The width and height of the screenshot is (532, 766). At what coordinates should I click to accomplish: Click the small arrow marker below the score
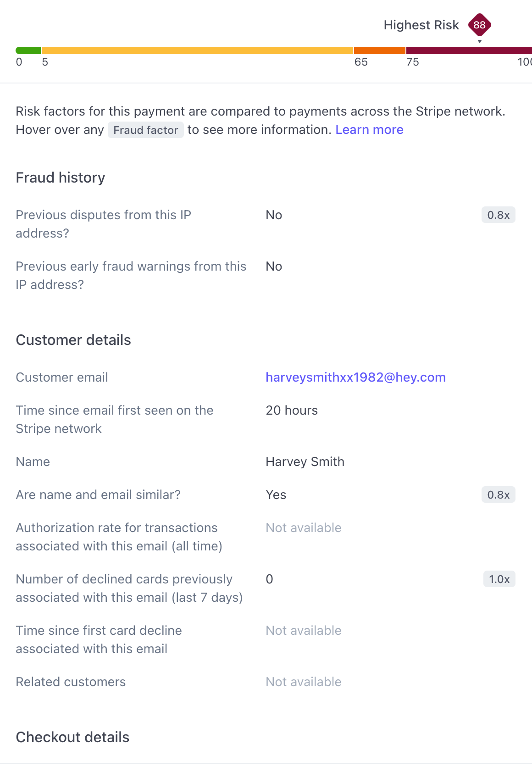pyautogui.click(x=480, y=41)
